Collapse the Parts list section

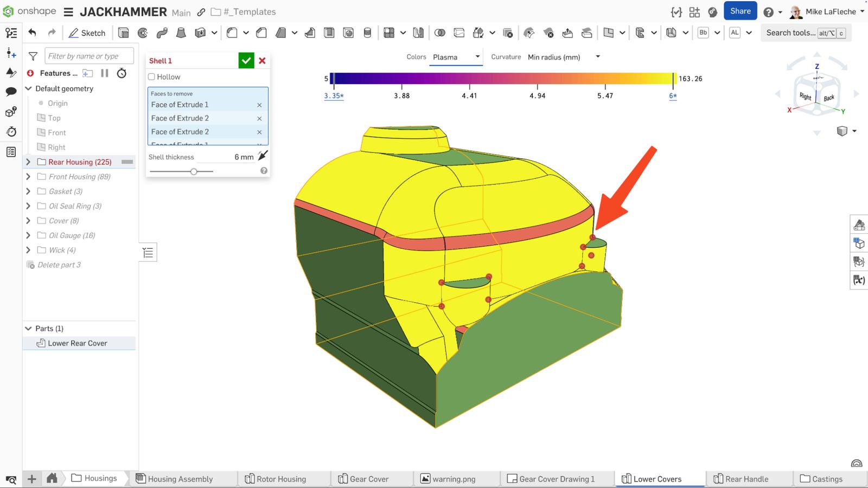(28, 329)
